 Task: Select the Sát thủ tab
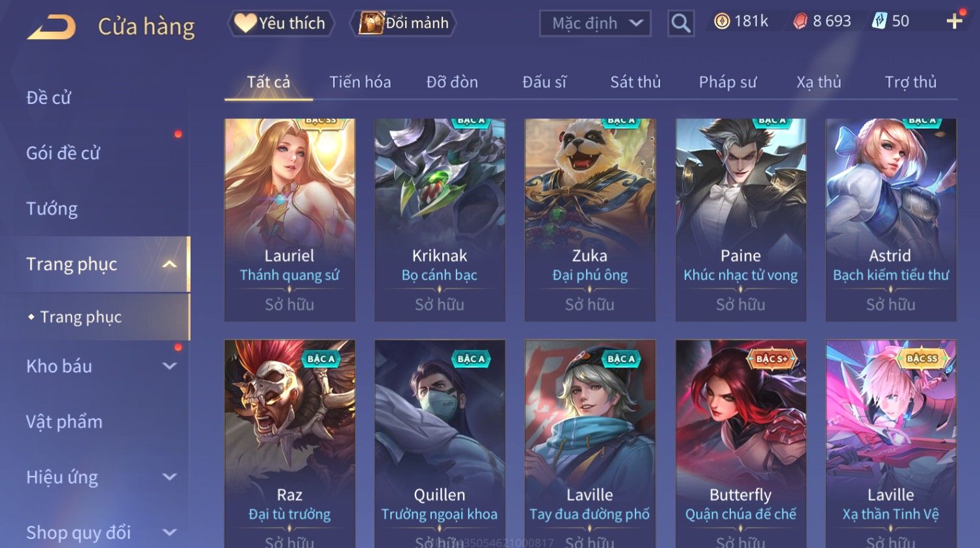coord(635,82)
